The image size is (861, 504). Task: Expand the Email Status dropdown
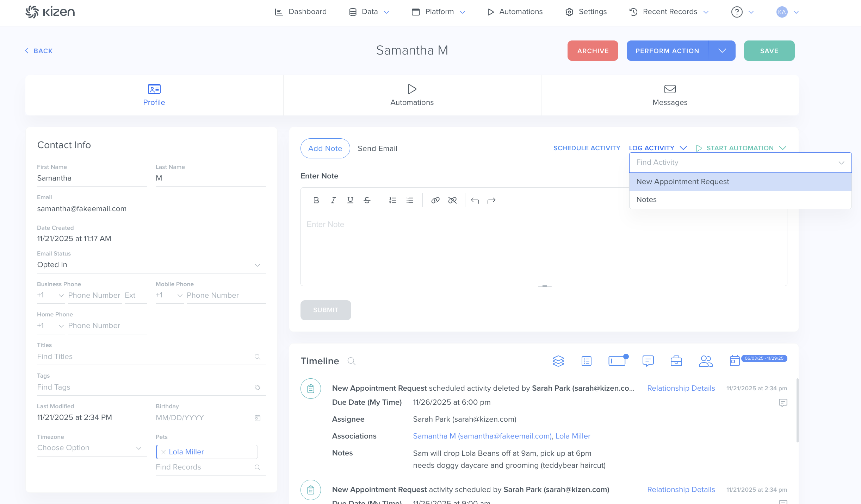pos(258,265)
